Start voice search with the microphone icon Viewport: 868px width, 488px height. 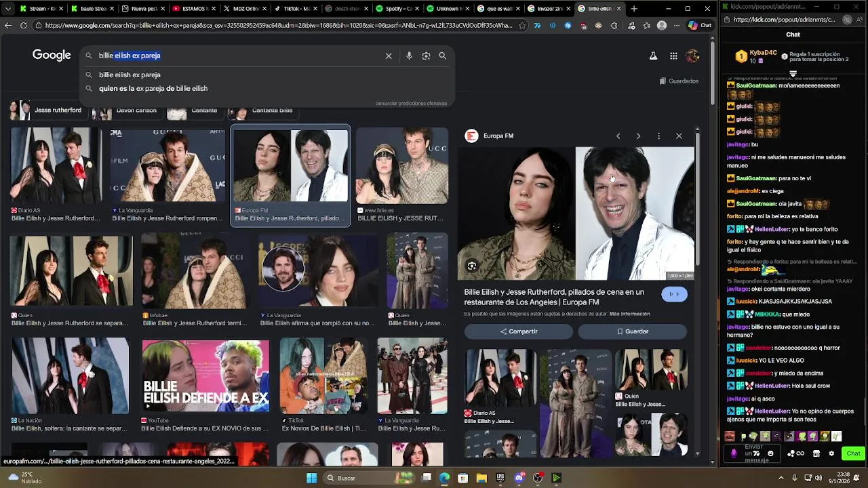[x=409, y=56]
